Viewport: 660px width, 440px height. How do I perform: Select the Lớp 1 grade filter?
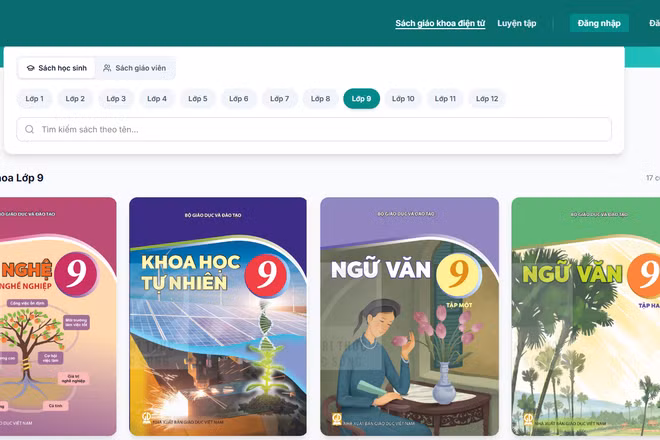pyautogui.click(x=35, y=99)
